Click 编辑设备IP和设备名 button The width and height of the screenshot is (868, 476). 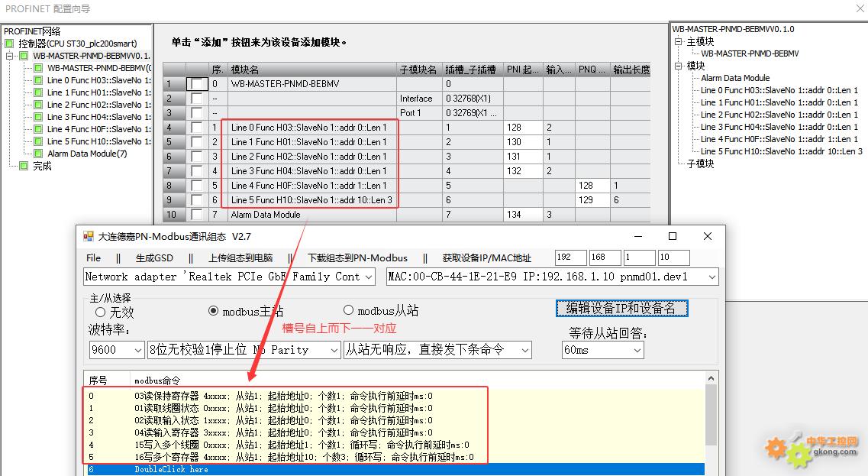[621, 308]
